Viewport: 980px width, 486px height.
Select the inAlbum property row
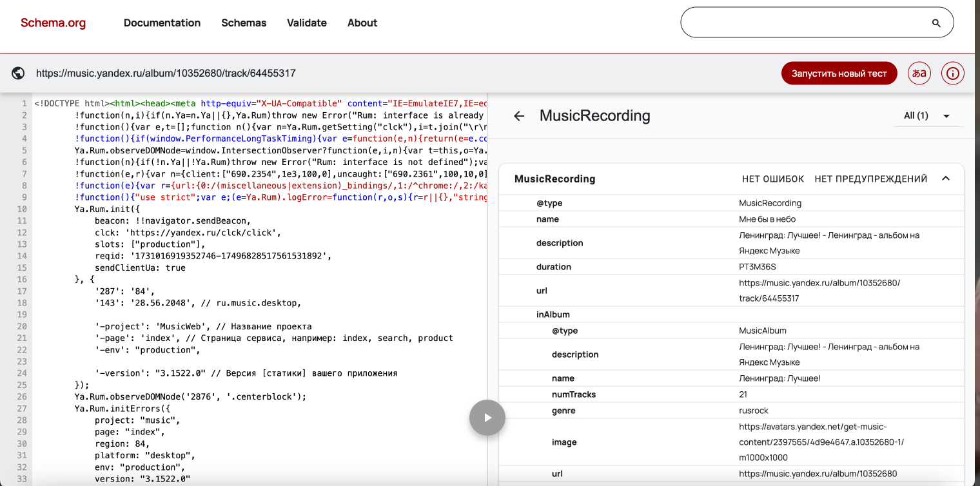click(x=553, y=315)
